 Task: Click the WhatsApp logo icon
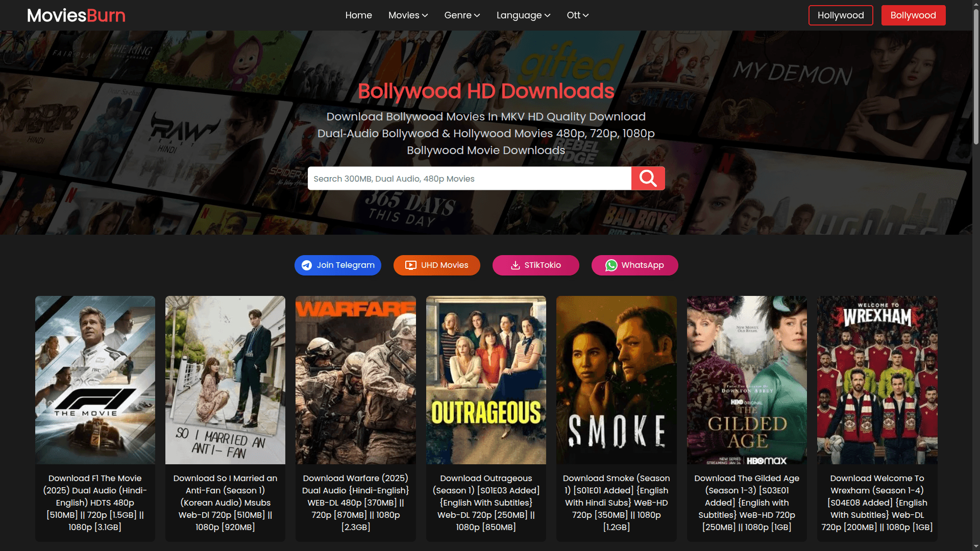coord(611,265)
